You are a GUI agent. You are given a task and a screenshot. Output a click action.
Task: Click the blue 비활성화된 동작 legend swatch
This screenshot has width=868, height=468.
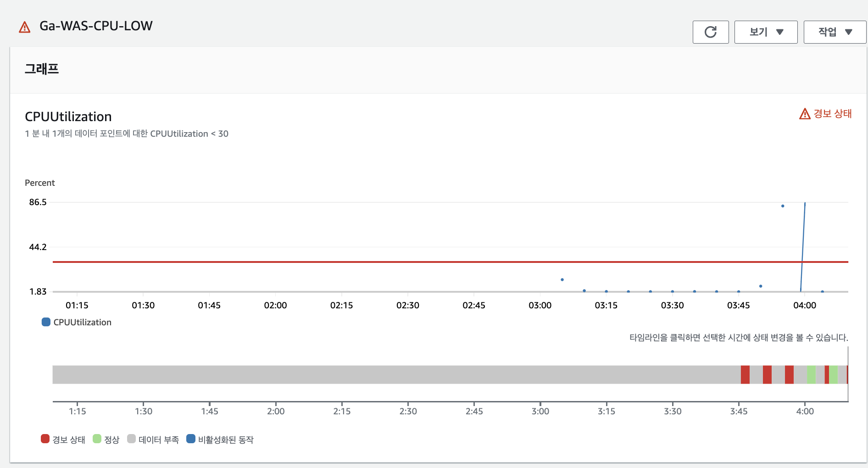[x=191, y=439]
